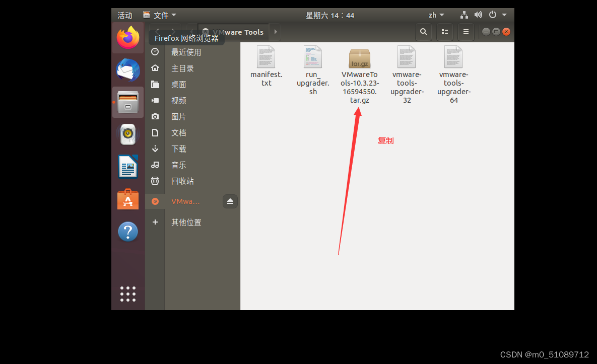Screen dimensions: 597x364
Task: Go to 主目录 Home in sidebar
Action: [x=192, y=68]
